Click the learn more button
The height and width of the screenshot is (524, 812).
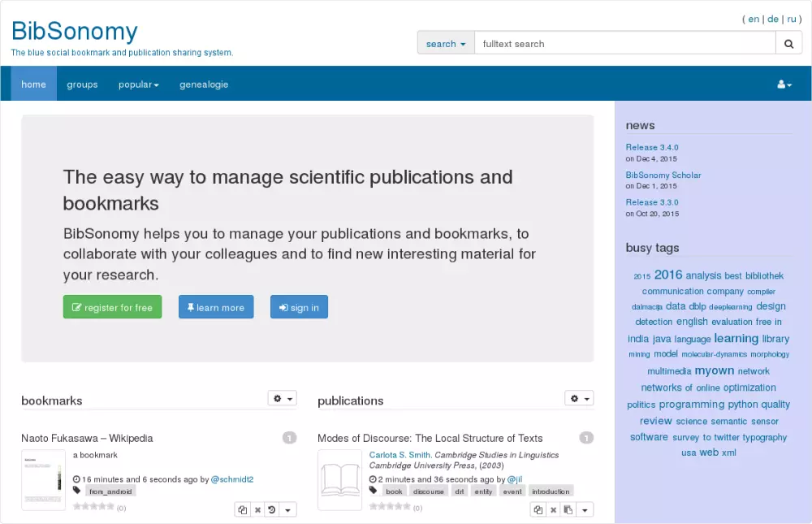(x=216, y=307)
